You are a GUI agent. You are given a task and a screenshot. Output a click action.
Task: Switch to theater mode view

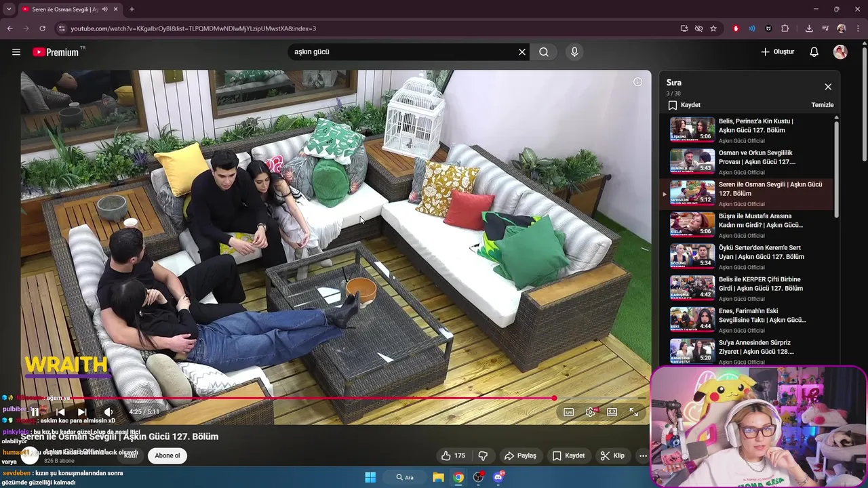tap(612, 412)
